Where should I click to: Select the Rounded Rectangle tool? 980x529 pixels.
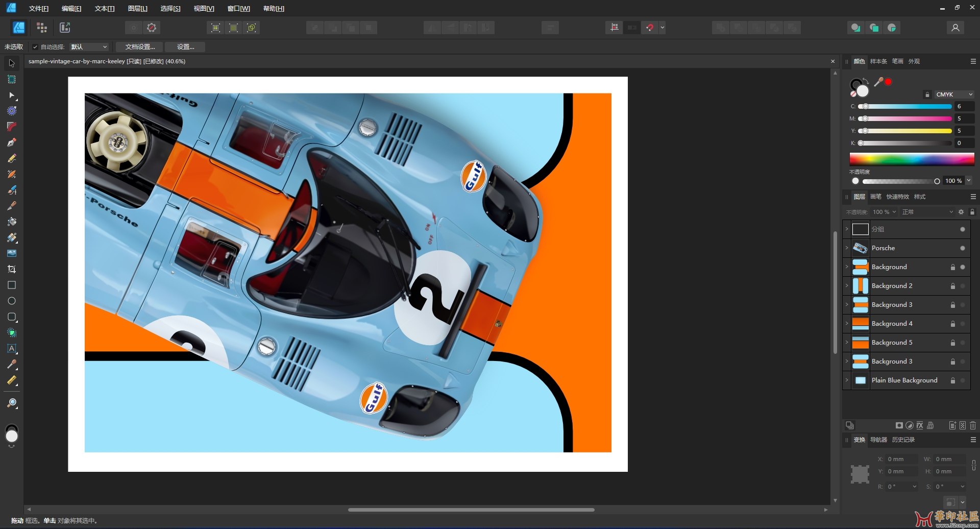12,317
